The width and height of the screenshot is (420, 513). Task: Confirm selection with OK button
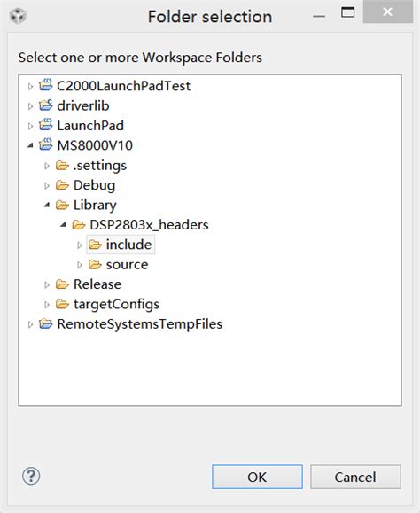coord(257,477)
